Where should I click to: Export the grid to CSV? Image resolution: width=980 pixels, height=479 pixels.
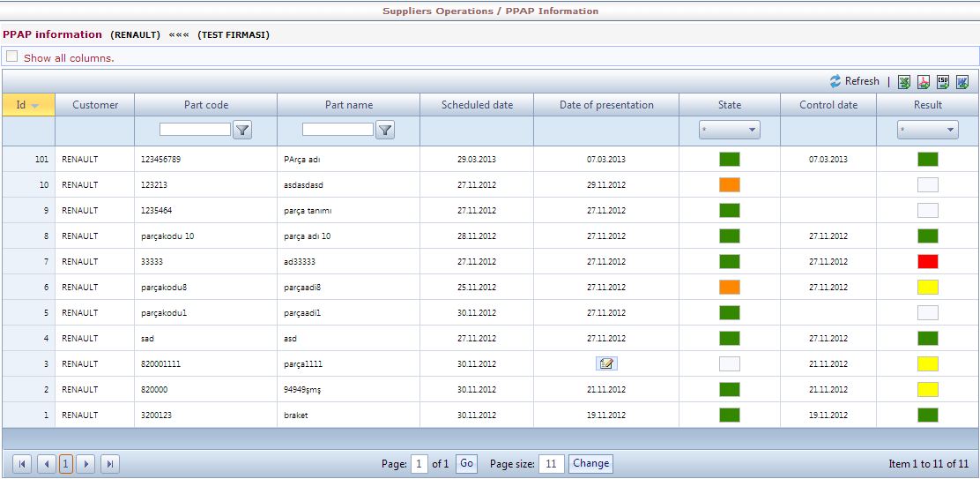[943, 82]
